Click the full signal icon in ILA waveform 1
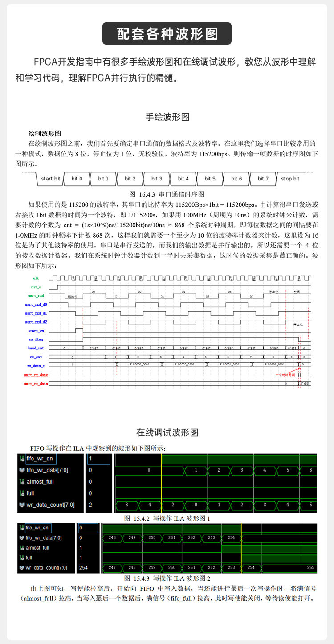The height and width of the screenshot is (644, 334). [x=21, y=493]
